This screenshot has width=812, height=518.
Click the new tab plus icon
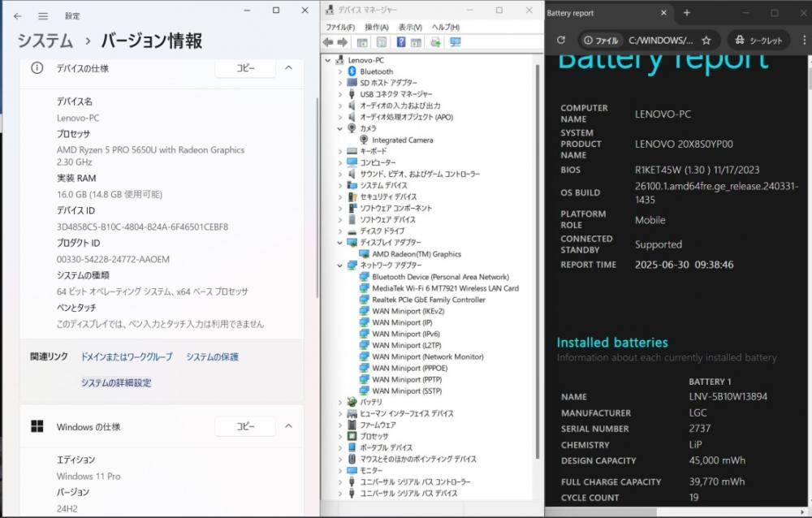687,13
